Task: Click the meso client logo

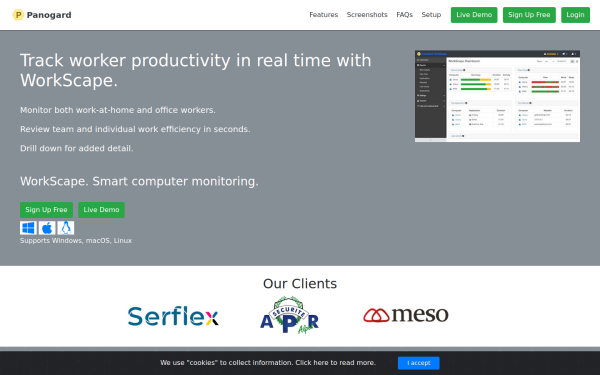Action: point(406,315)
